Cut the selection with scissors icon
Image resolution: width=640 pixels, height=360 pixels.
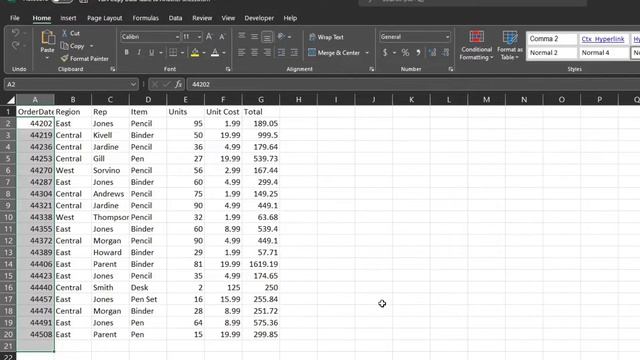pyautogui.click(x=64, y=33)
